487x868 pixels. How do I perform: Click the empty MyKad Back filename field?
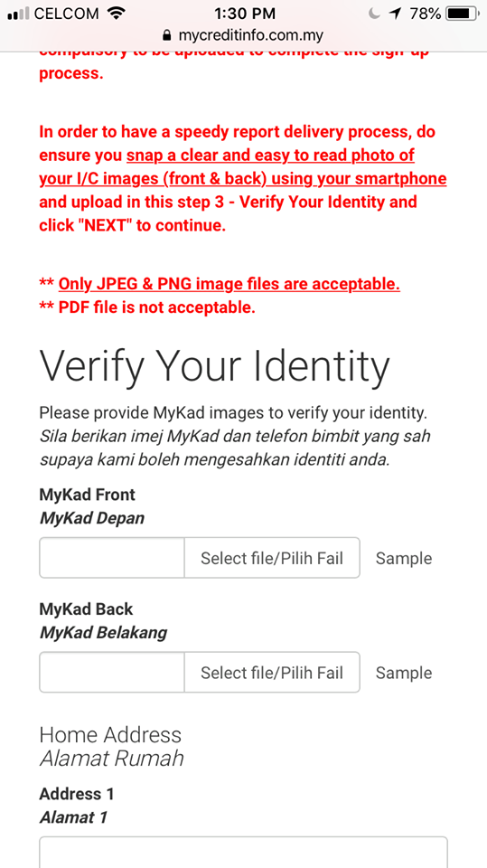click(x=112, y=673)
